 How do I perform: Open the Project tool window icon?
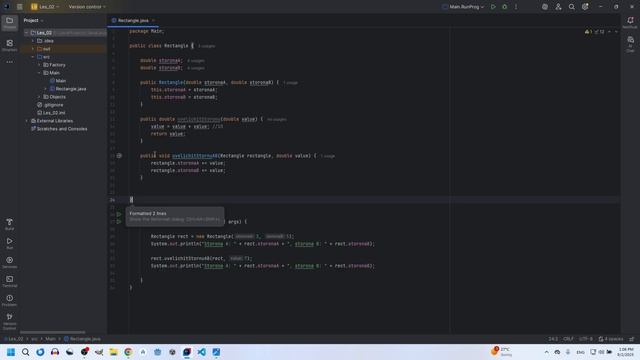click(x=9, y=22)
